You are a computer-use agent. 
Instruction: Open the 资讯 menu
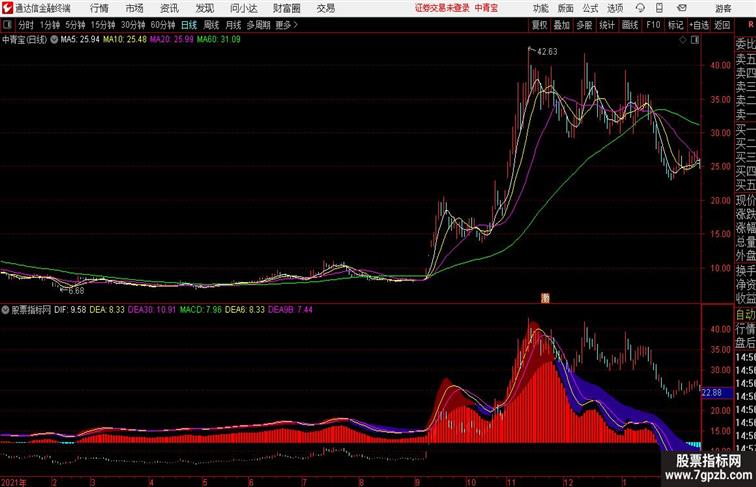169,8
